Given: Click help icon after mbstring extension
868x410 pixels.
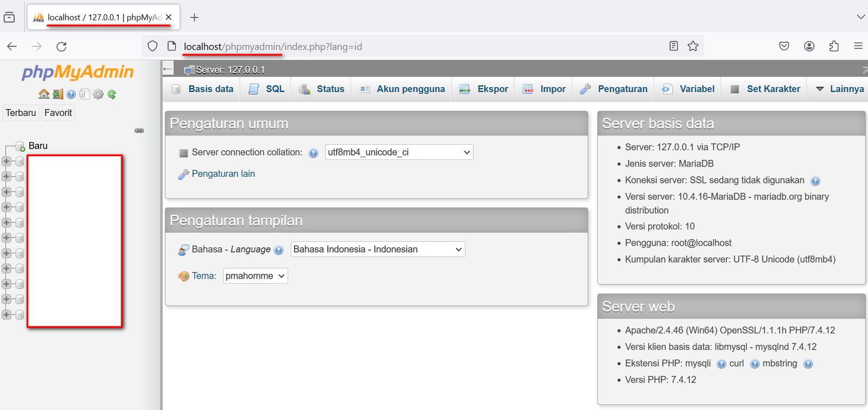Looking at the screenshot, I should click(x=808, y=364).
